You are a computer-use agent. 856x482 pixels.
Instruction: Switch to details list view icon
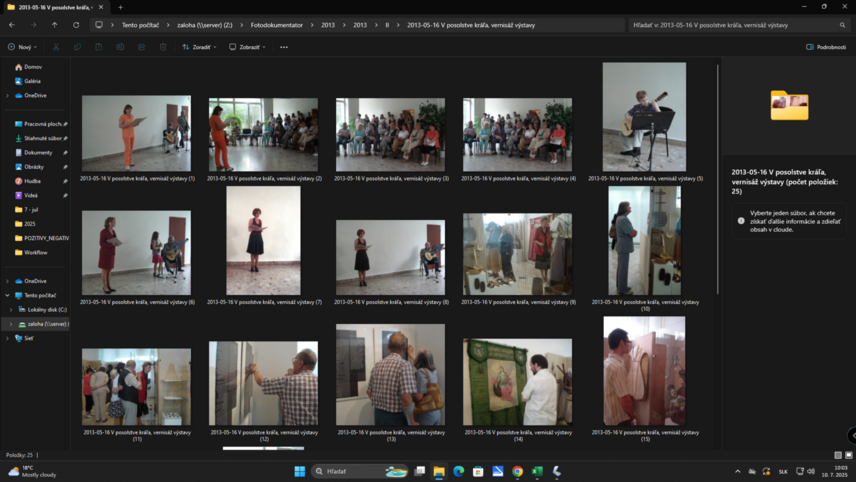(x=838, y=455)
